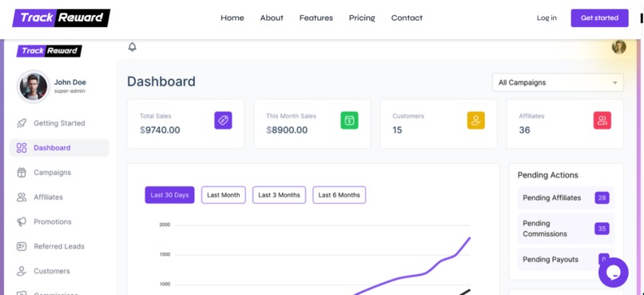Image resolution: width=644 pixels, height=295 pixels.
Task: Open the All Campaigns dropdown
Action: tap(558, 82)
